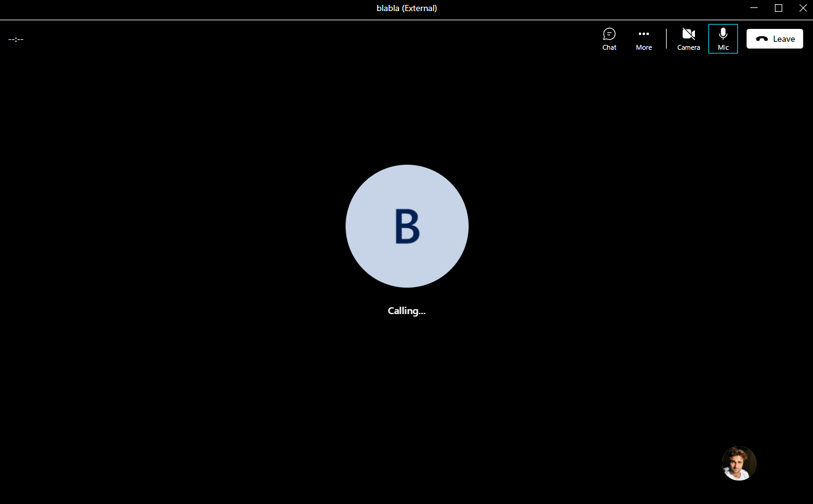Click the Leave button to hang up
813x504 pixels.
[x=774, y=39]
